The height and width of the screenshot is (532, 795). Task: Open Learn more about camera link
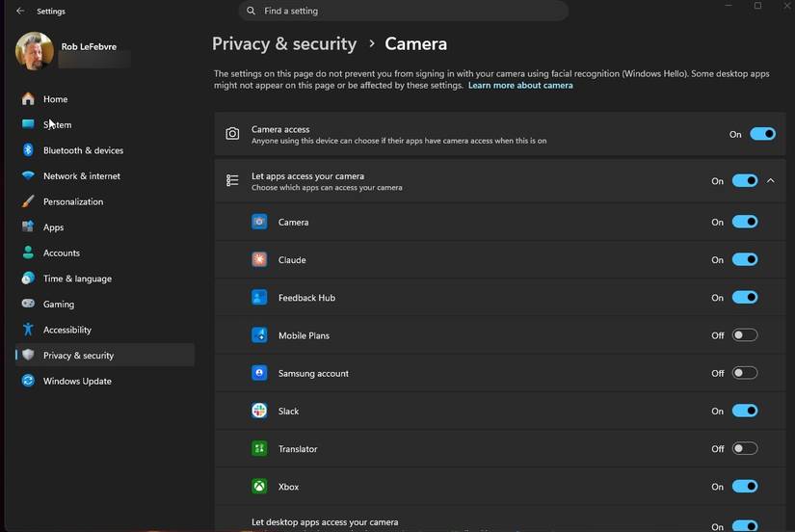(520, 85)
